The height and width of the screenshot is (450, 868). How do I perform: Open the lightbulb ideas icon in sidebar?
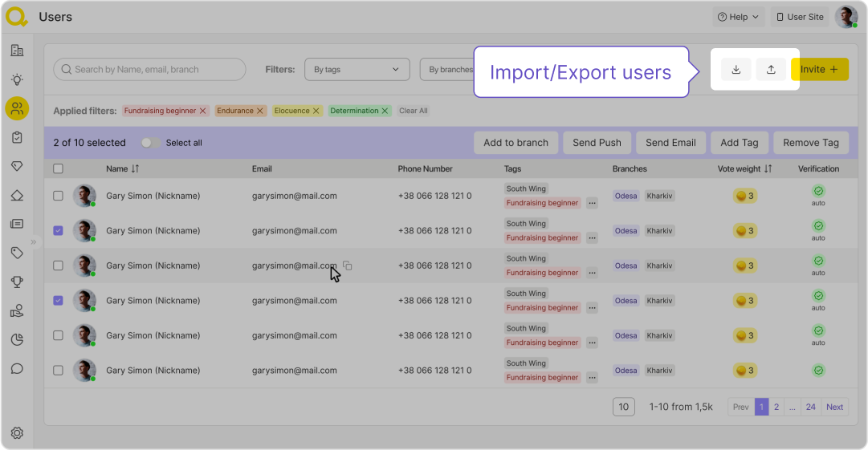(17, 79)
